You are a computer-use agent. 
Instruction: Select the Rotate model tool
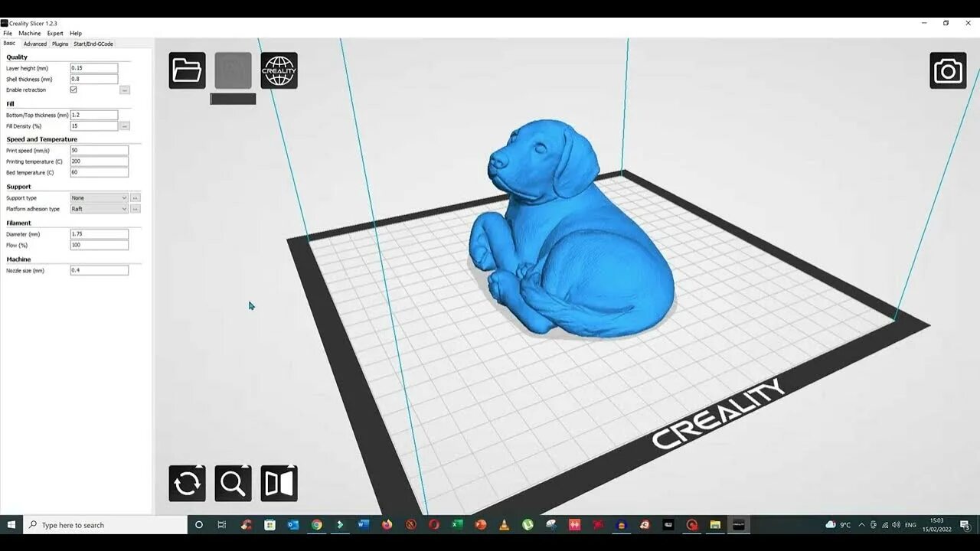click(188, 484)
